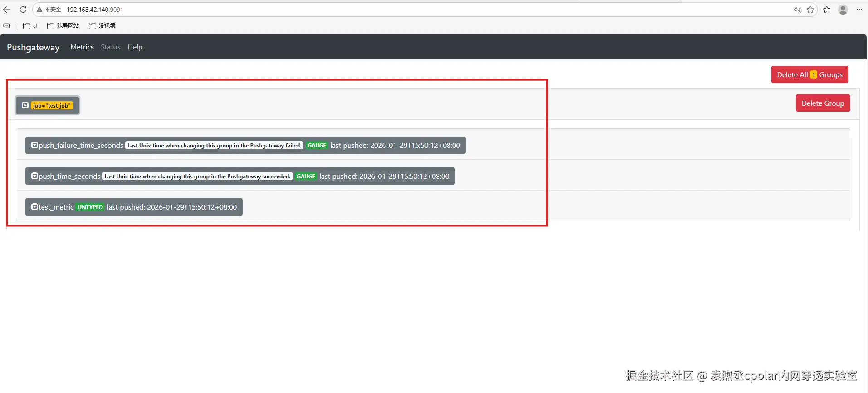Image resolution: width=868 pixels, height=393 pixels.
Task: Open the Status nav tab
Action: pyautogui.click(x=111, y=47)
